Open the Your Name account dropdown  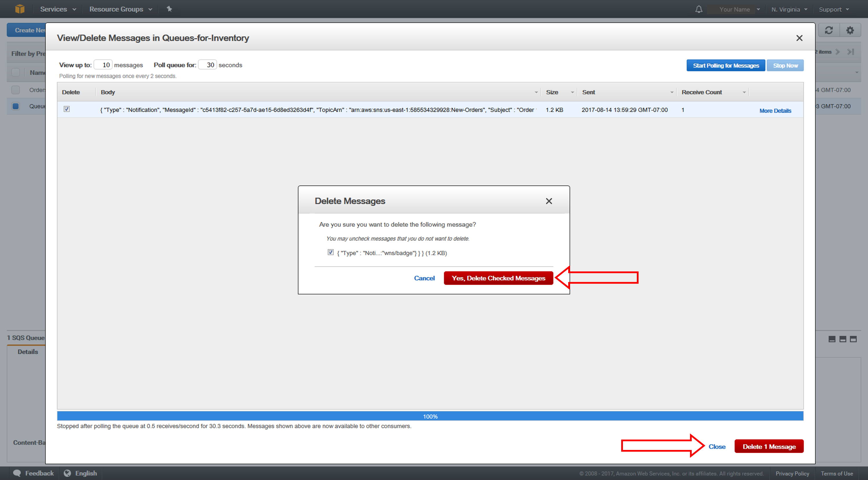coord(736,8)
